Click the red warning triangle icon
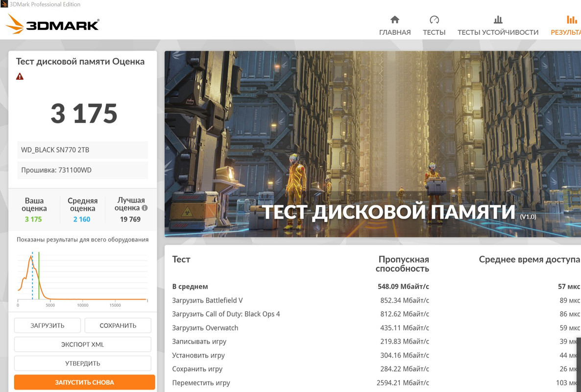 [20, 77]
